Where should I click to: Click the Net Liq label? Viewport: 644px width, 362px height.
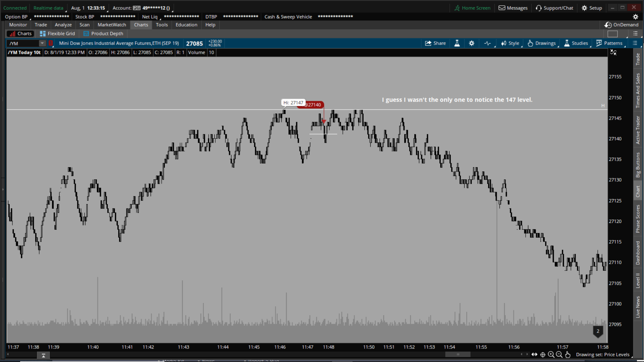coord(150,17)
